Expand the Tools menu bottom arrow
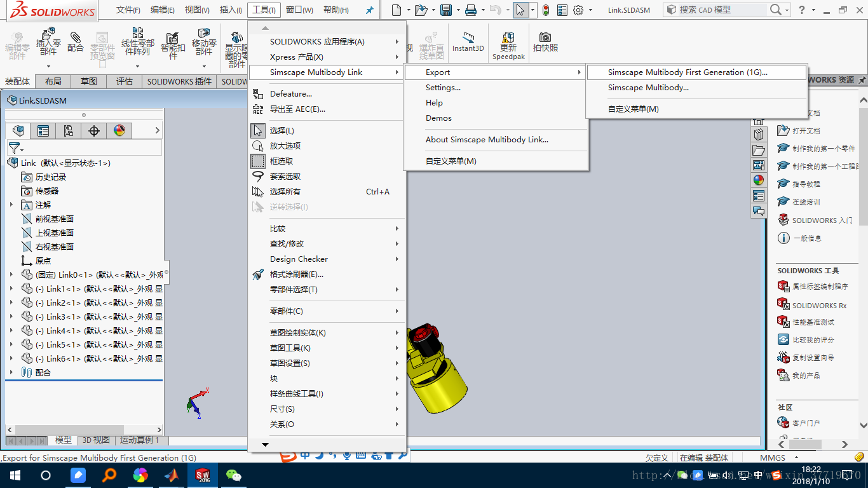The width and height of the screenshot is (868, 488). (266, 445)
